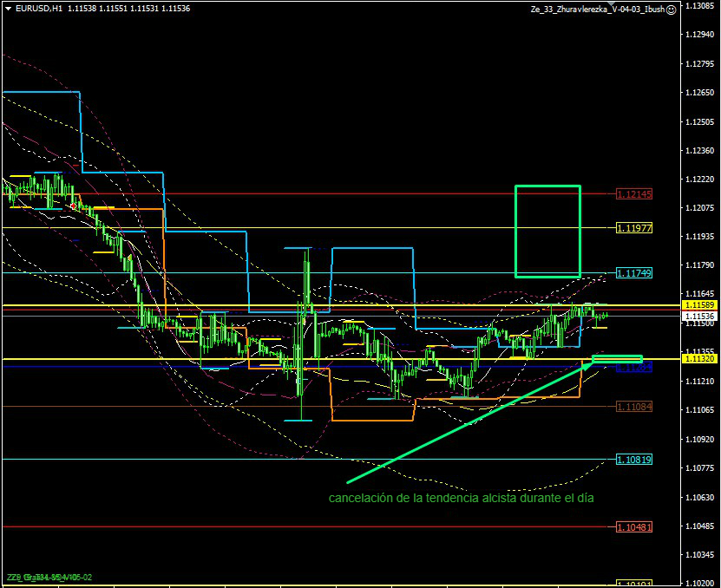The image size is (721, 588).
Task: Click the yellow 1.11977 level label
Action: point(633,228)
